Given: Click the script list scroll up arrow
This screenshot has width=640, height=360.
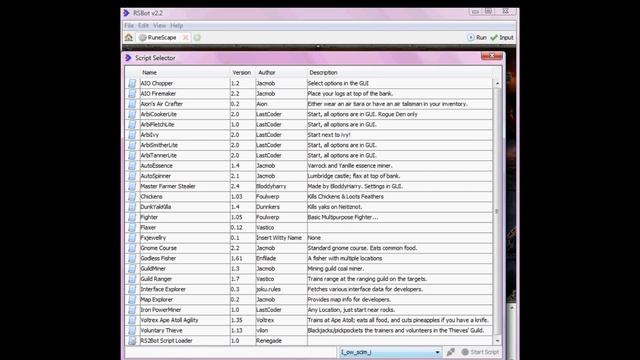Looking at the screenshot, I should click(497, 83).
